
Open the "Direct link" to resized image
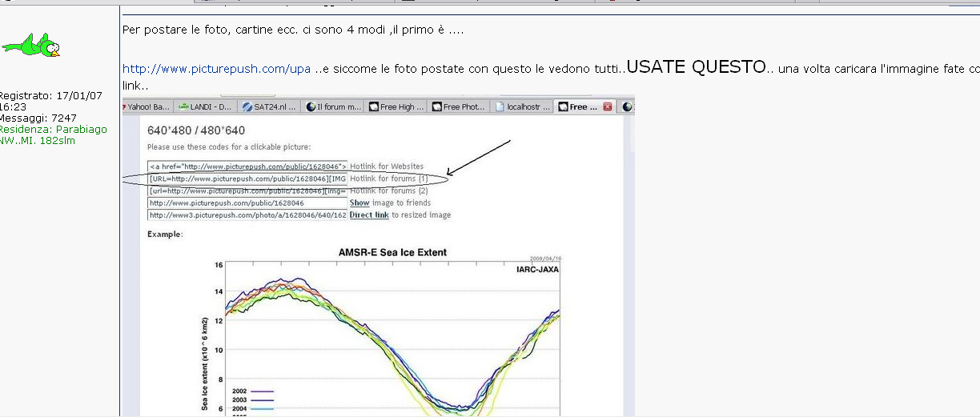(369, 215)
